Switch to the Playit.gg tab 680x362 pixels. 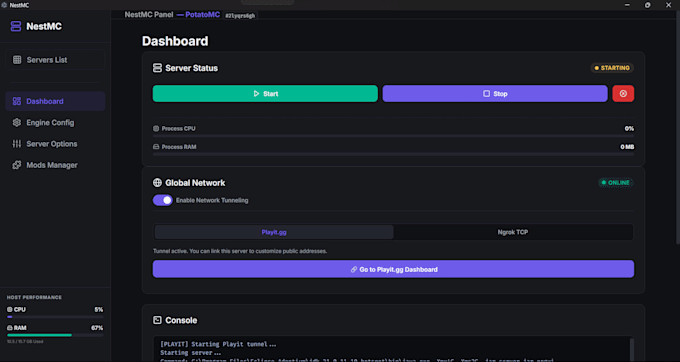pos(274,232)
